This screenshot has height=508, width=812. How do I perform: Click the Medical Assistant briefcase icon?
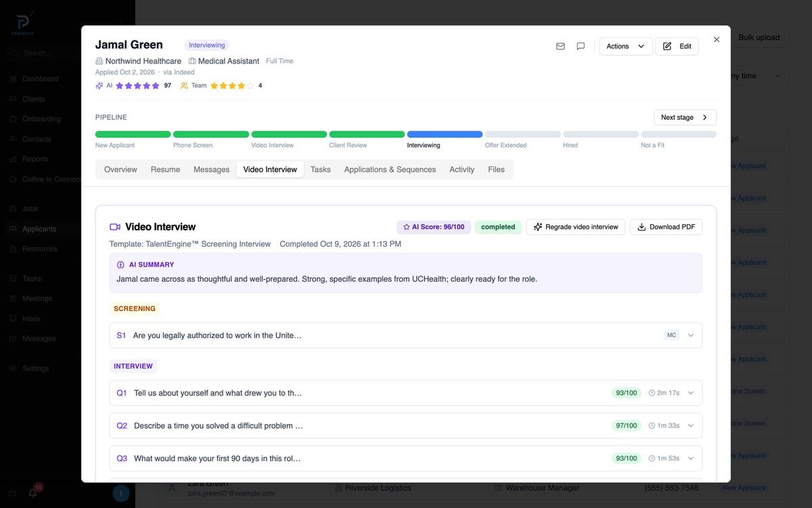tap(192, 61)
